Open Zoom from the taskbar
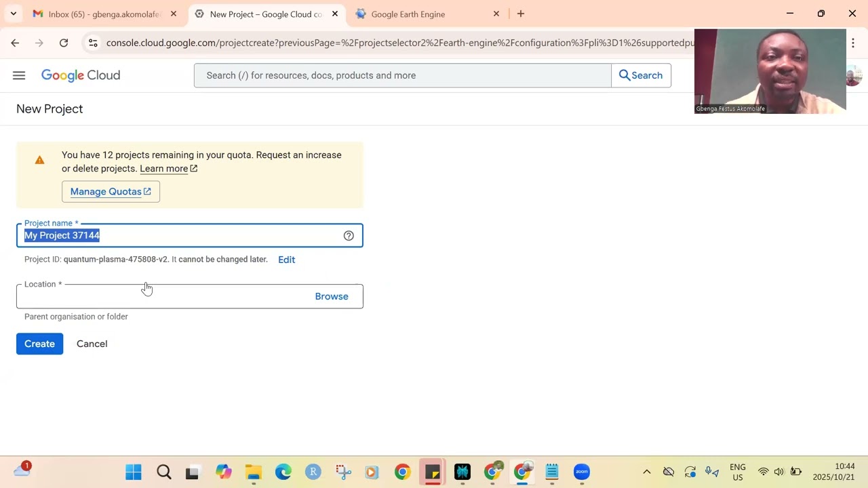868x488 pixels. click(x=582, y=472)
